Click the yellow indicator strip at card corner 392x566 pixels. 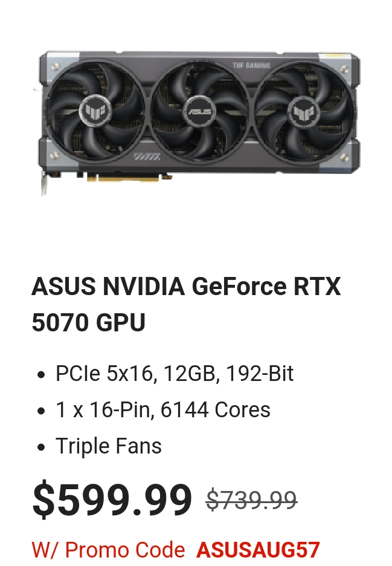pos(335,56)
